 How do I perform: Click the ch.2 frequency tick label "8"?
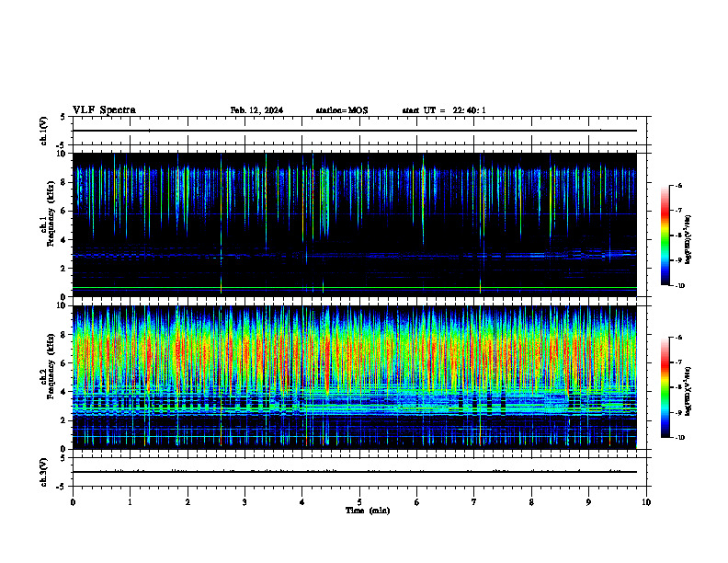63,335
